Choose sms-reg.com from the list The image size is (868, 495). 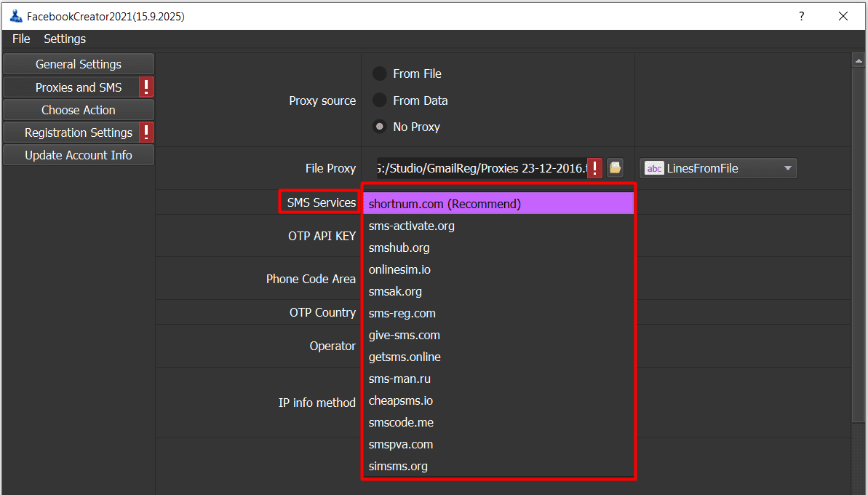point(498,314)
